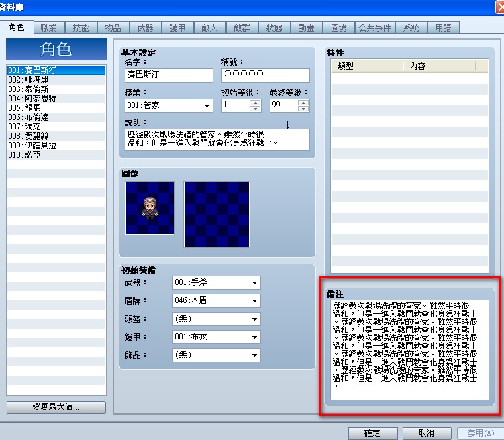Click the 最終等級 number field

point(284,105)
